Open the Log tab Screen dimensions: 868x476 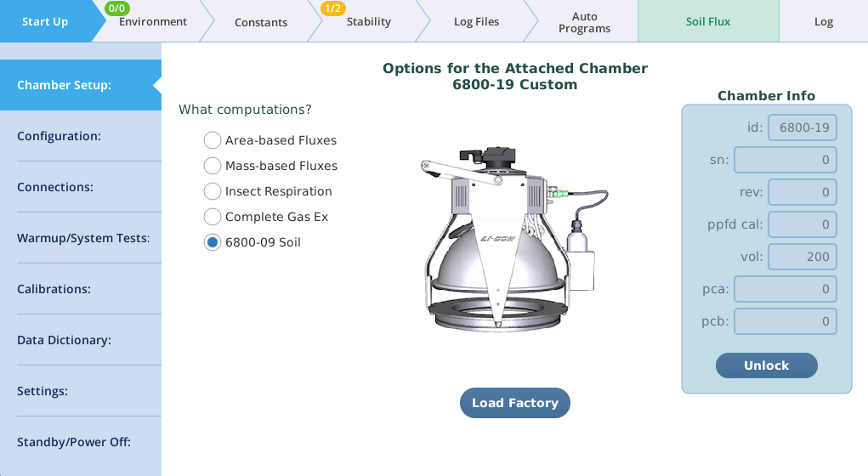pyautogui.click(x=823, y=21)
